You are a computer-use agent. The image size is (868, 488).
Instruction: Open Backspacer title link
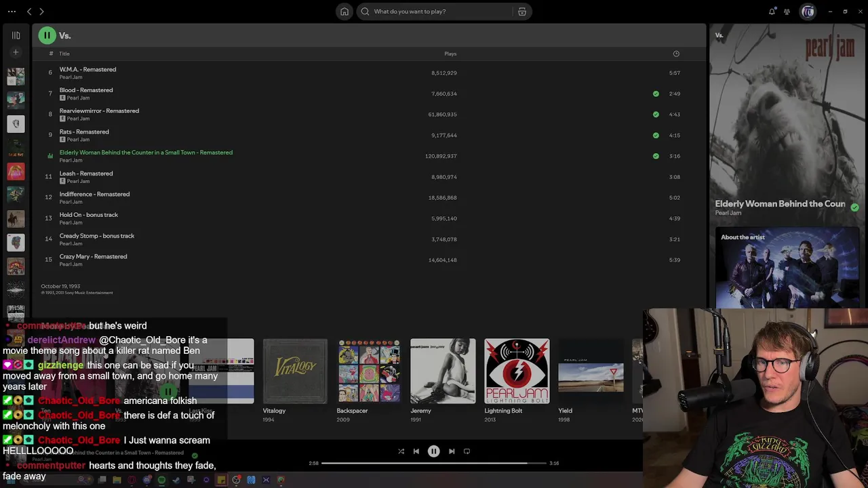pyautogui.click(x=352, y=411)
